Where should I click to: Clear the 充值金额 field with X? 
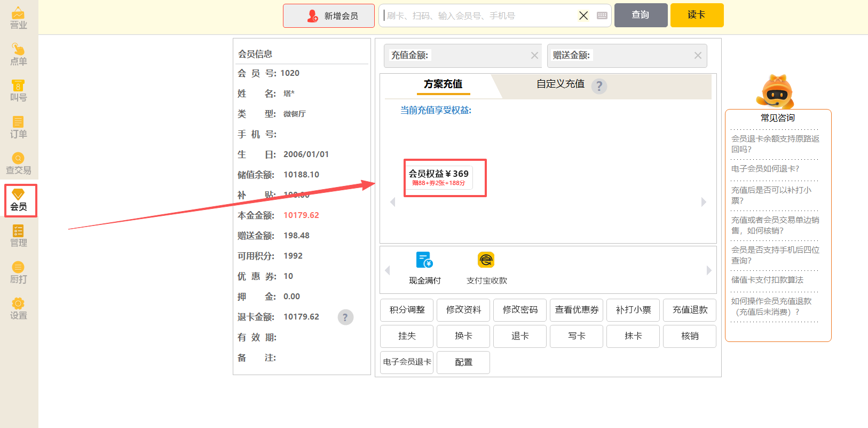point(534,56)
